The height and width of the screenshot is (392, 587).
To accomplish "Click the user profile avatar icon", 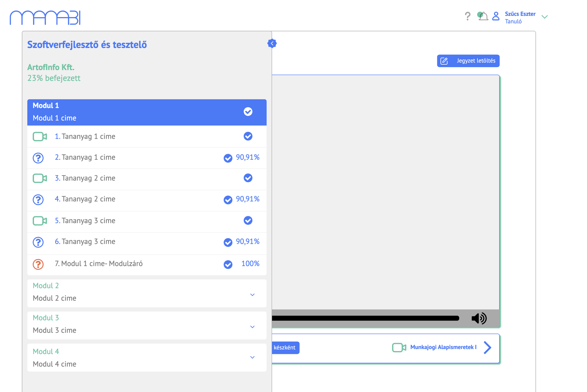I will [495, 16].
